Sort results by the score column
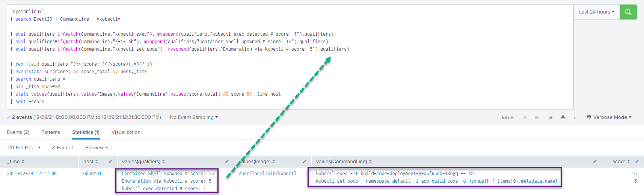 point(621,162)
